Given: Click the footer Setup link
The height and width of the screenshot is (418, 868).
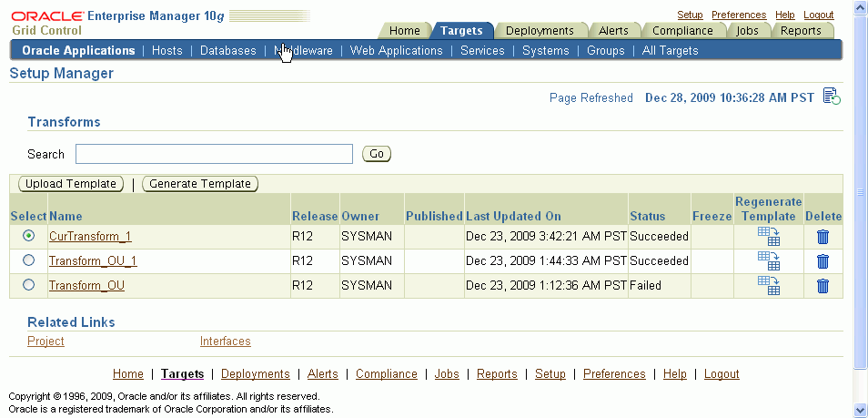Looking at the screenshot, I should (550, 373).
